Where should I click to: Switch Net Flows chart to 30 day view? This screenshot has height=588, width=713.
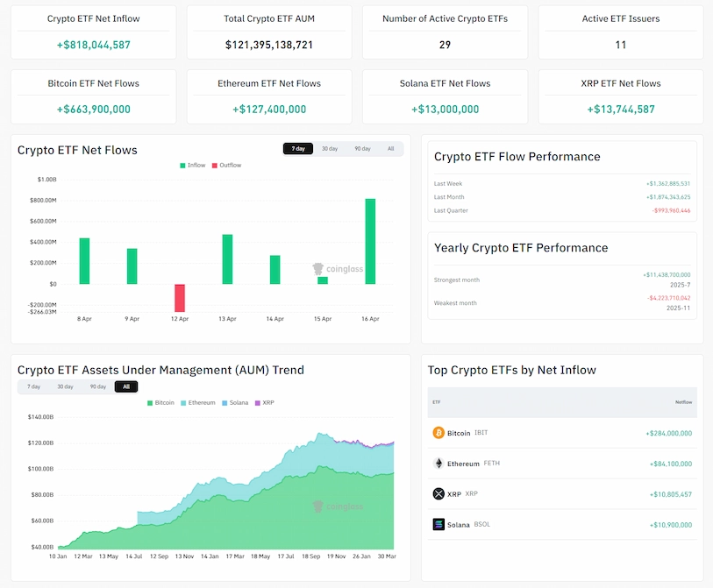(x=330, y=148)
